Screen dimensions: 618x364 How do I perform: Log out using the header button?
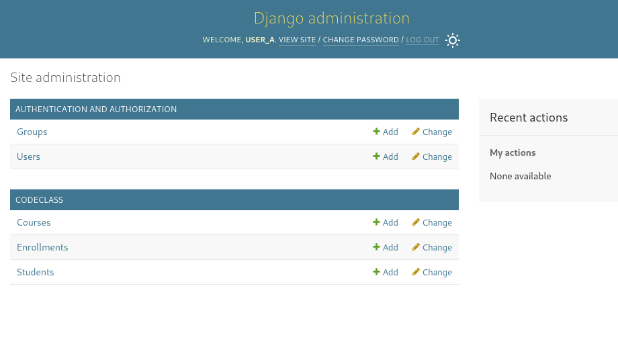point(422,40)
